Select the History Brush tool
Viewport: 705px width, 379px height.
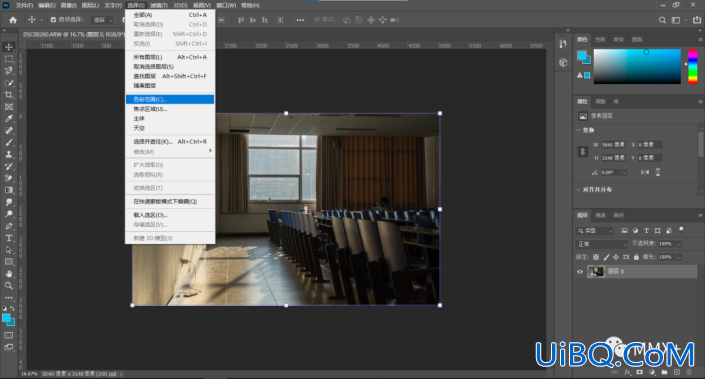tap(9, 166)
